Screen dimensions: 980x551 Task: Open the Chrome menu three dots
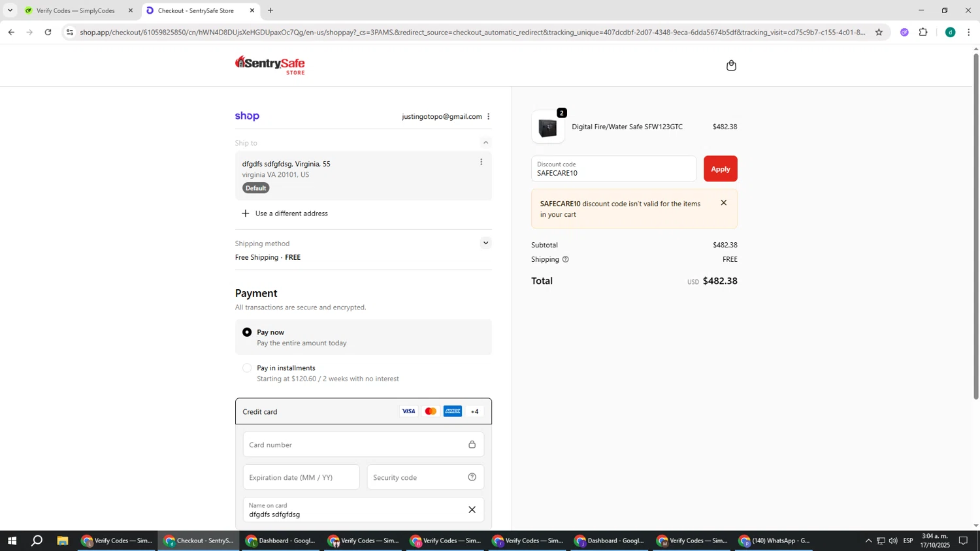969,32
